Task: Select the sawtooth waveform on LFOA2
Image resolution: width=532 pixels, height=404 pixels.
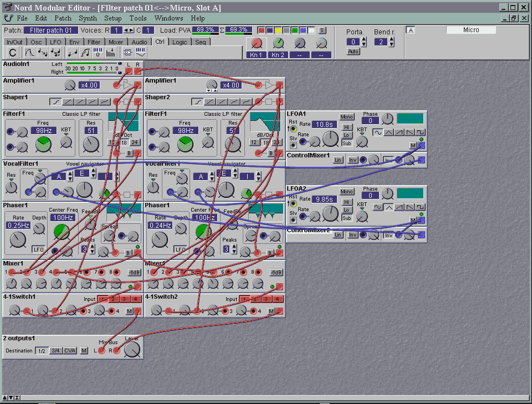Action: pyautogui.click(x=400, y=207)
